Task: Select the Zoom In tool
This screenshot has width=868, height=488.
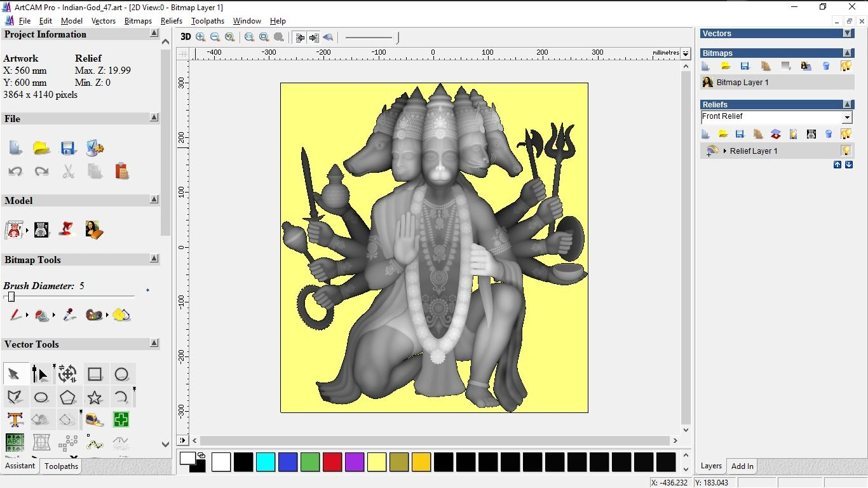Action: coord(200,37)
